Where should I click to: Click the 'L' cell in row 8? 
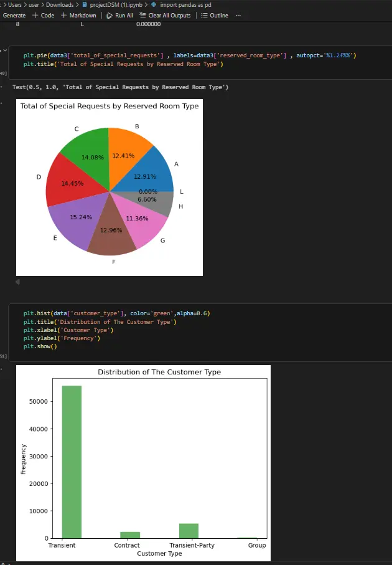point(82,24)
